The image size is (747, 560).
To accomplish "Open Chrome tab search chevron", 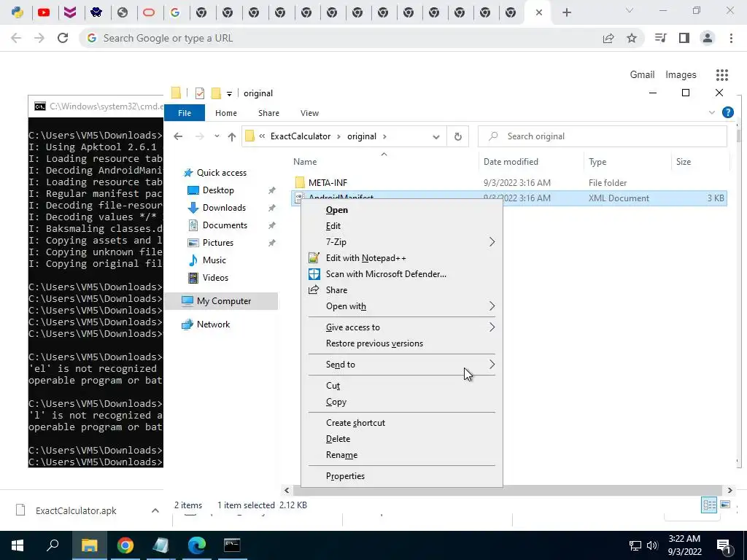I will pos(630,10).
